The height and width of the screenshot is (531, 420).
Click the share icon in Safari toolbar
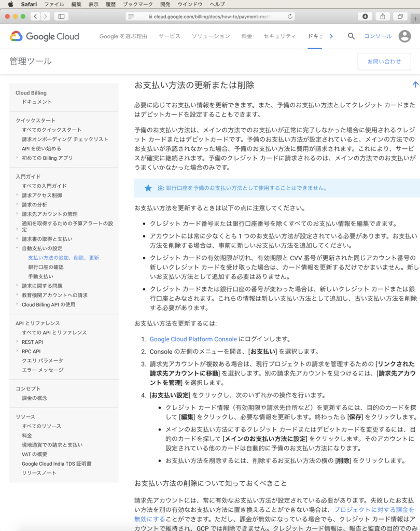pyautogui.click(x=382, y=16)
